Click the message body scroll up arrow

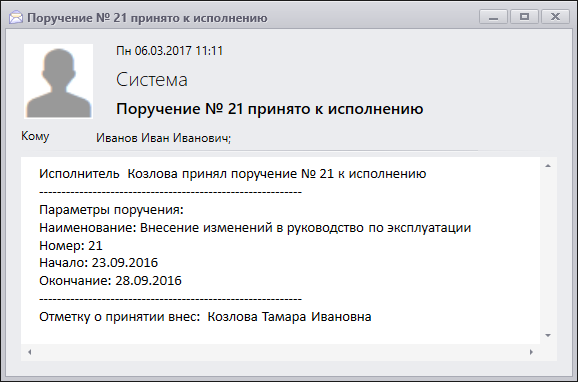548,166
